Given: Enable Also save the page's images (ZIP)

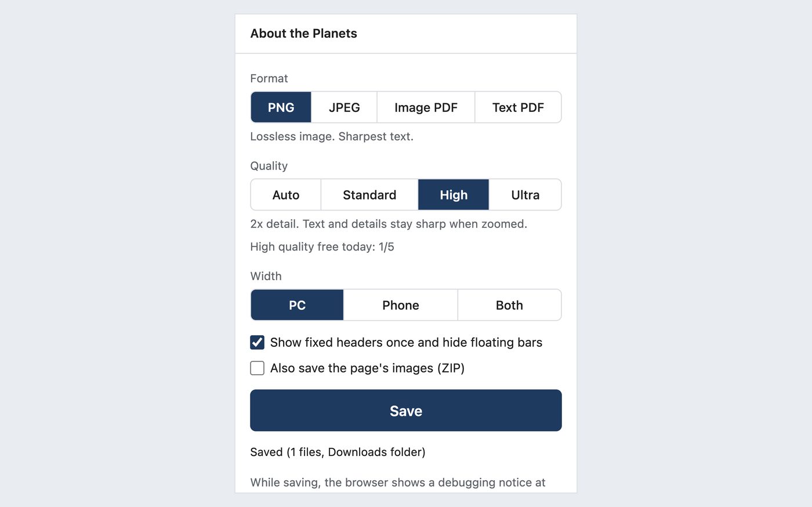Looking at the screenshot, I should pos(257,368).
